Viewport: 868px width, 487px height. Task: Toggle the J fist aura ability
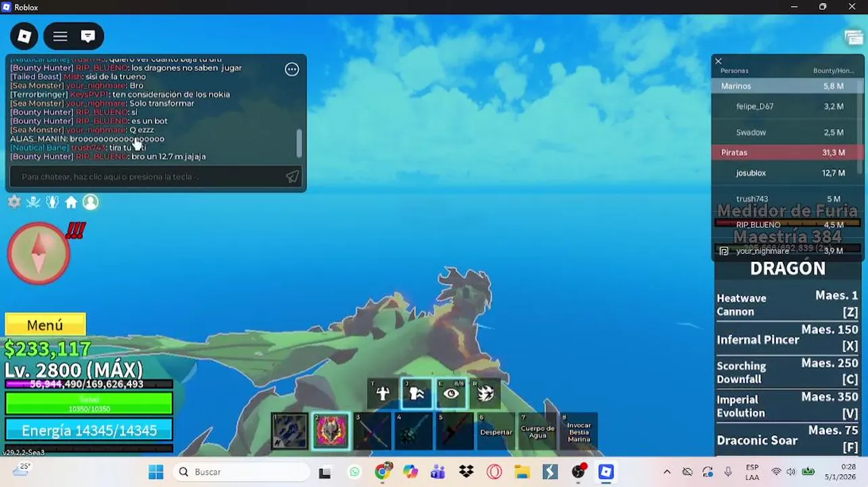pos(416,393)
